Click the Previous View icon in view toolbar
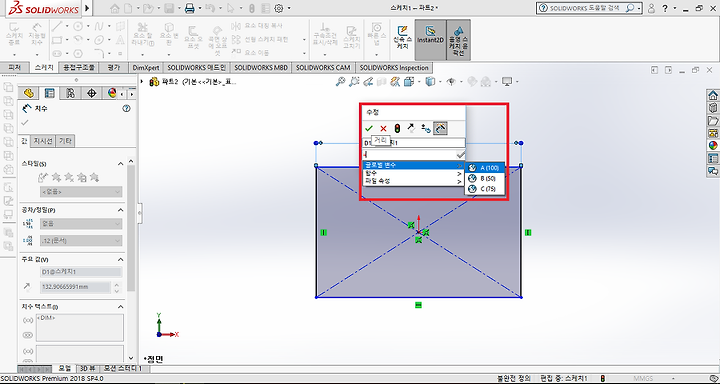This screenshot has width=720, height=384. (368, 82)
